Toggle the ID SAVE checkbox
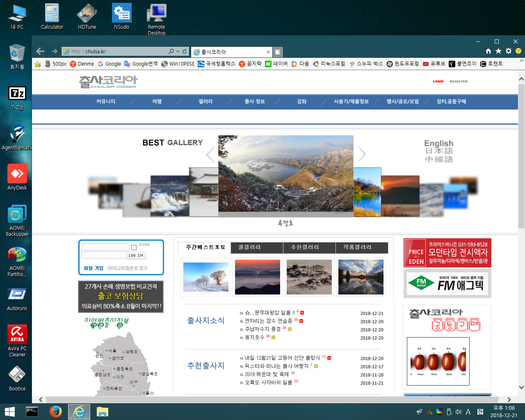Viewport: 525px width, 420px height. 134,247
